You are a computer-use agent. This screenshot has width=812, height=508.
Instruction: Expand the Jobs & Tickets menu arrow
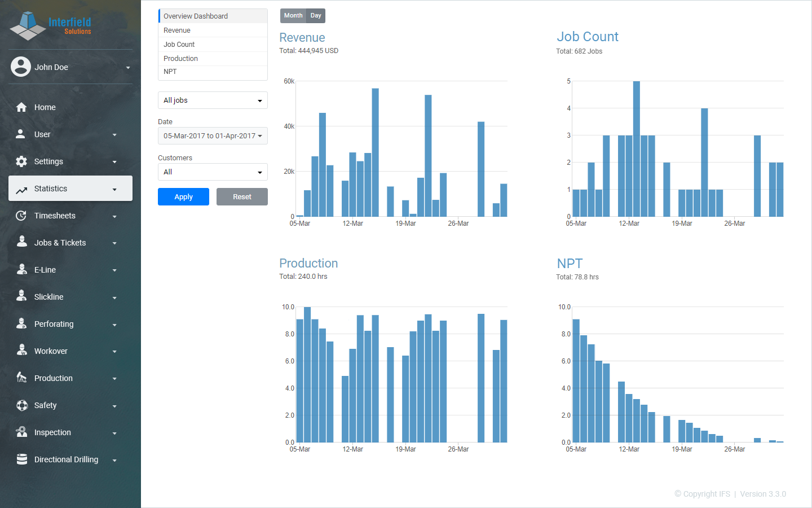(114, 243)
